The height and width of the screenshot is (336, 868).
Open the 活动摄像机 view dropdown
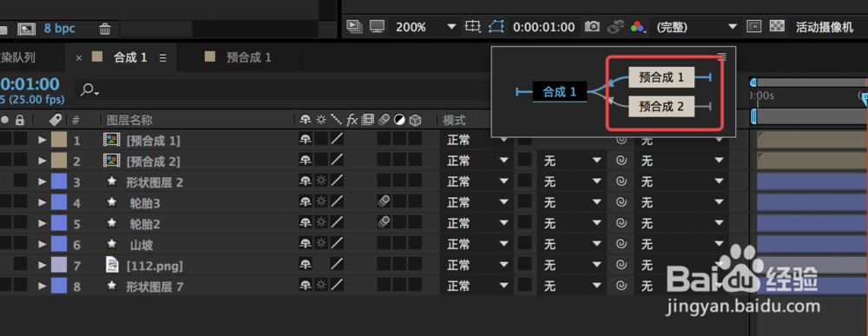point(825,27)
